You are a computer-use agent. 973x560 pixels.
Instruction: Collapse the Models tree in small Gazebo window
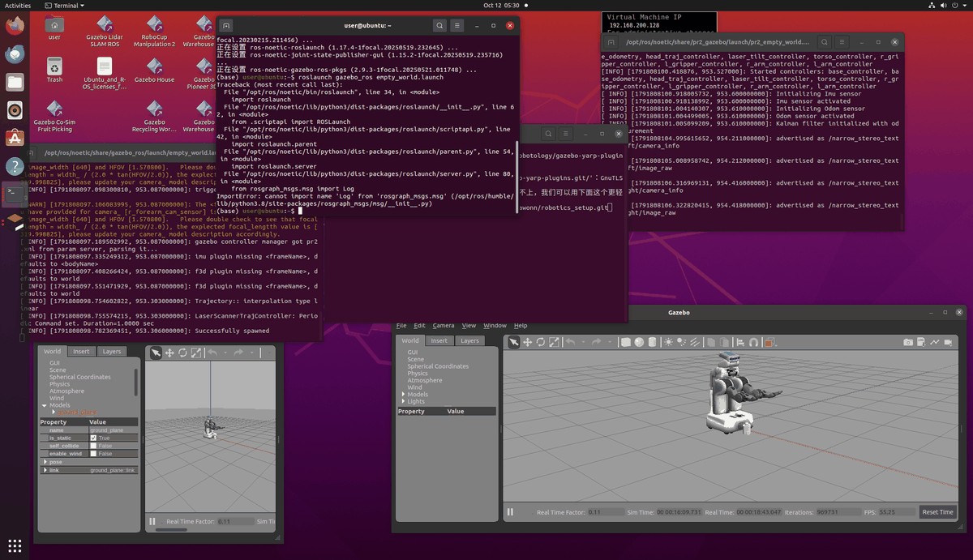click(45, 405)
